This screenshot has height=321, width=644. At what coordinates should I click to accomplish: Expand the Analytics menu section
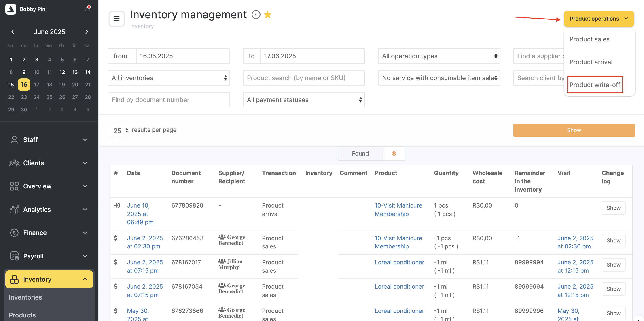pos(85,210)
